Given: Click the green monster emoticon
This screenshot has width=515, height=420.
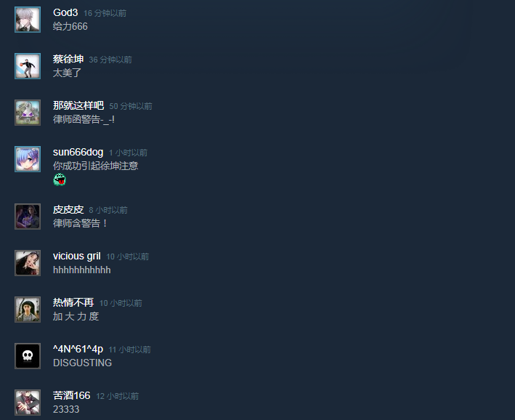Looking at the screenshot, I should click(60, 179).
